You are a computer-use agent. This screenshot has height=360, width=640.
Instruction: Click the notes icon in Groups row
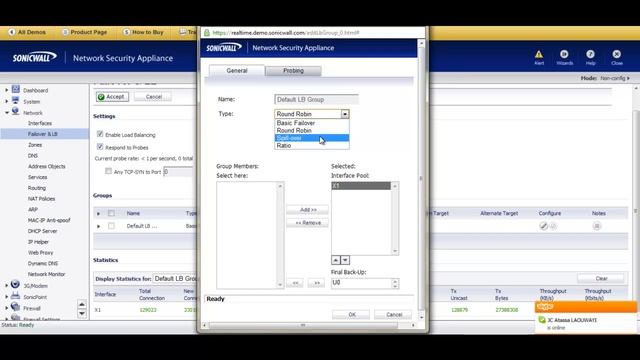(x=597, y=226)
